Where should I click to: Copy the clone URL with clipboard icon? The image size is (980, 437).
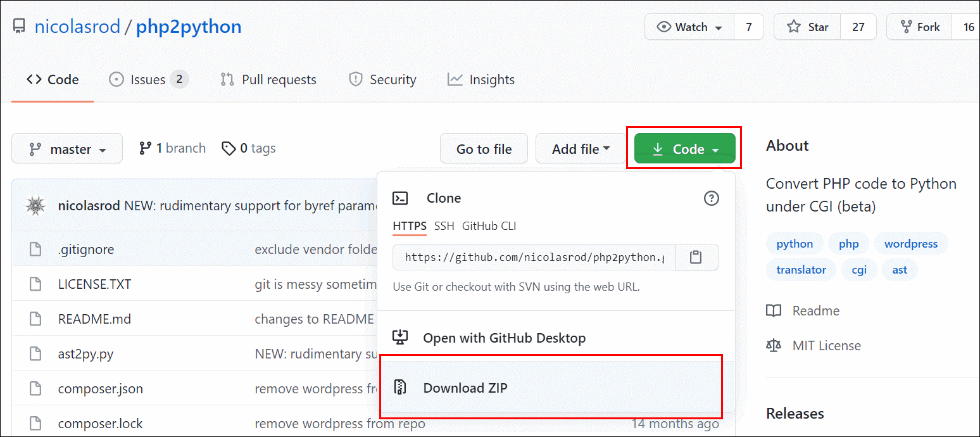[696, 257]
